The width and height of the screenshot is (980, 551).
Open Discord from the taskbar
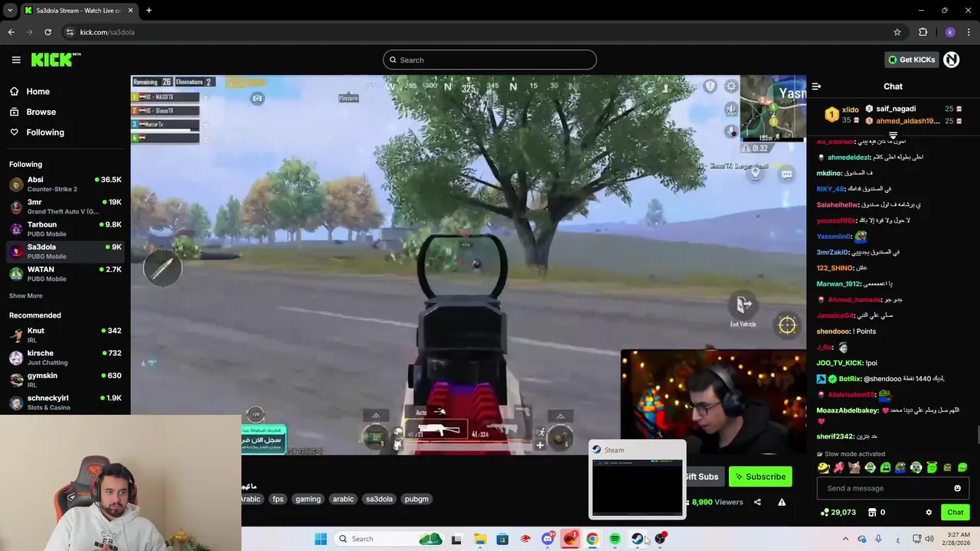tap(548, 539)
